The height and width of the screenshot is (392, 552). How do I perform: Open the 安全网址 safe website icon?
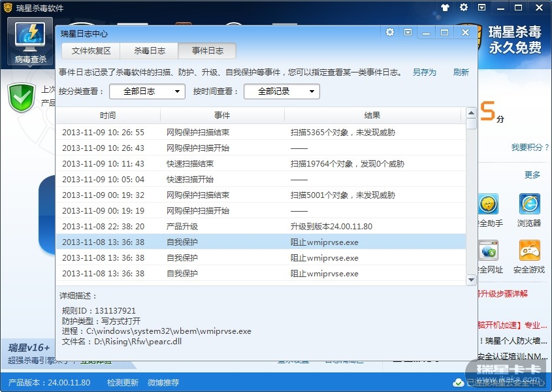click(x=489, y=252)
